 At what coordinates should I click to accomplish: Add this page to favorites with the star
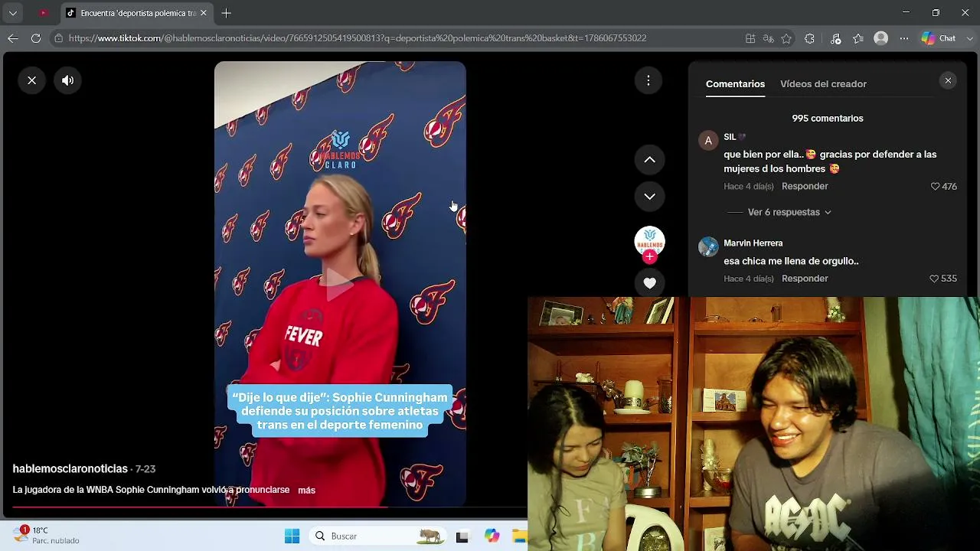pos(786,38)
